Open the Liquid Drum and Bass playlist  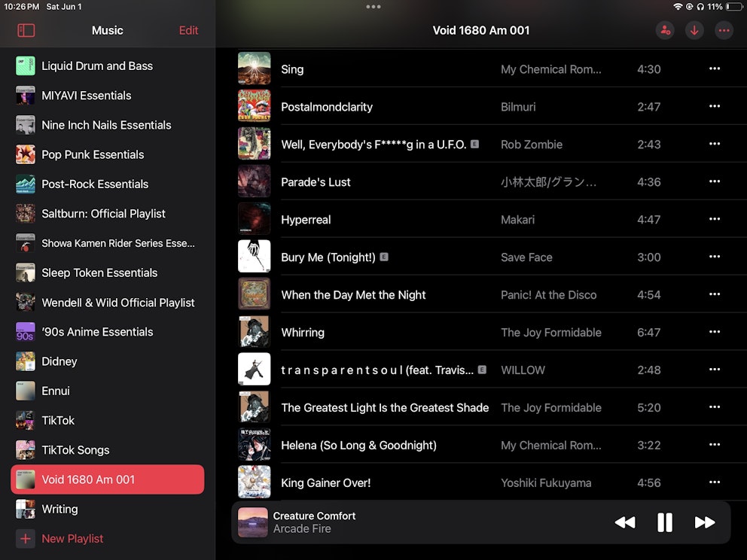point(108,65)
